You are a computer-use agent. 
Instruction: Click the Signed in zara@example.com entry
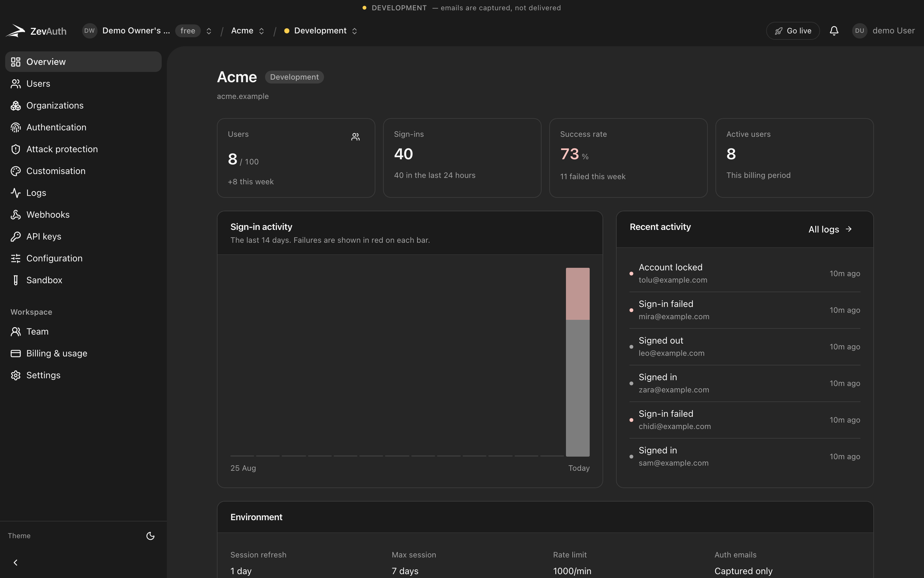[745, 383]
